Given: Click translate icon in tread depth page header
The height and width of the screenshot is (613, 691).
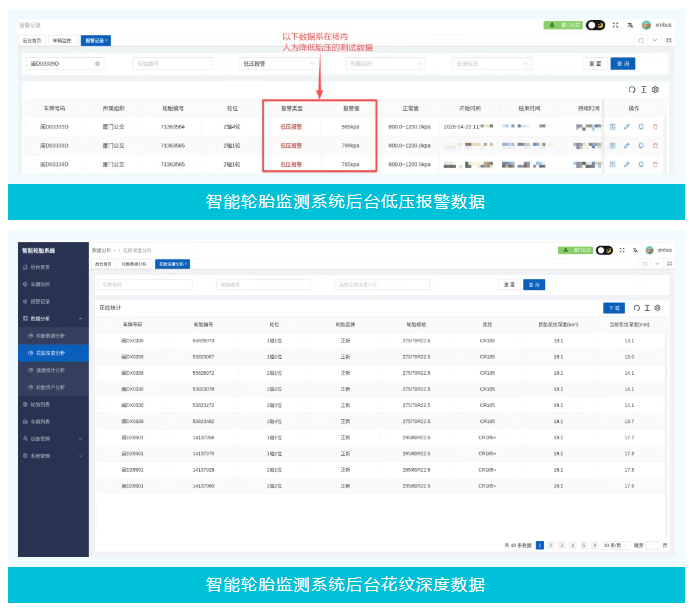Looking at the screenshot, I should [x=635, y=250].
